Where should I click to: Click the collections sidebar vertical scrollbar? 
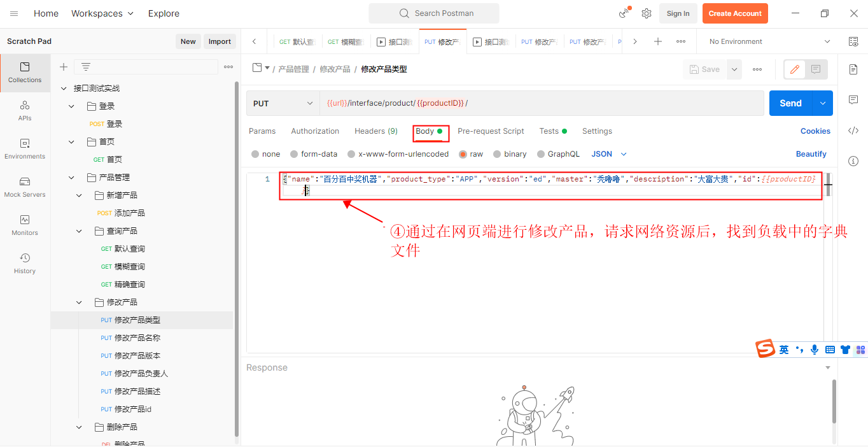[x=237, y=258]
